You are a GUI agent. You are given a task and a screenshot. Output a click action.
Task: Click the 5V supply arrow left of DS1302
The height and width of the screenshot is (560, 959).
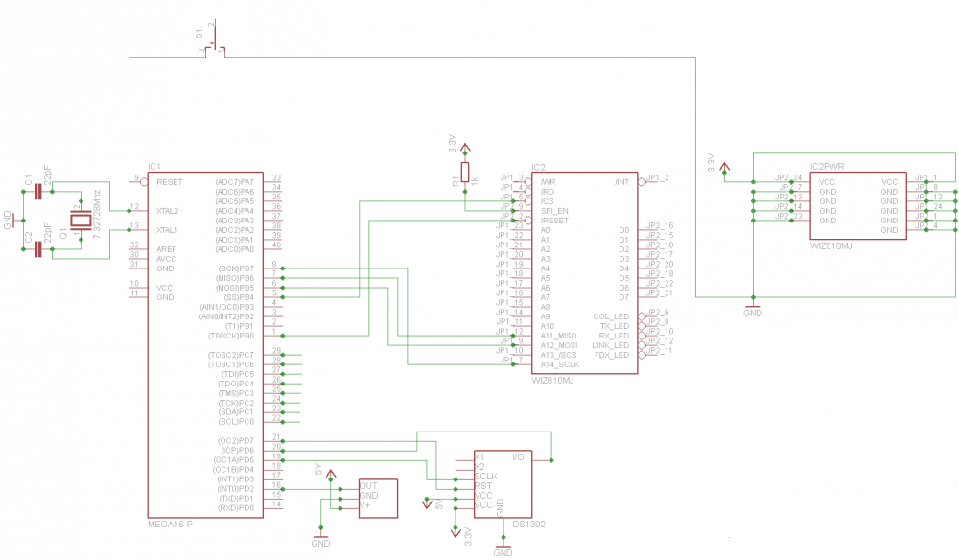tap(427, 503)
